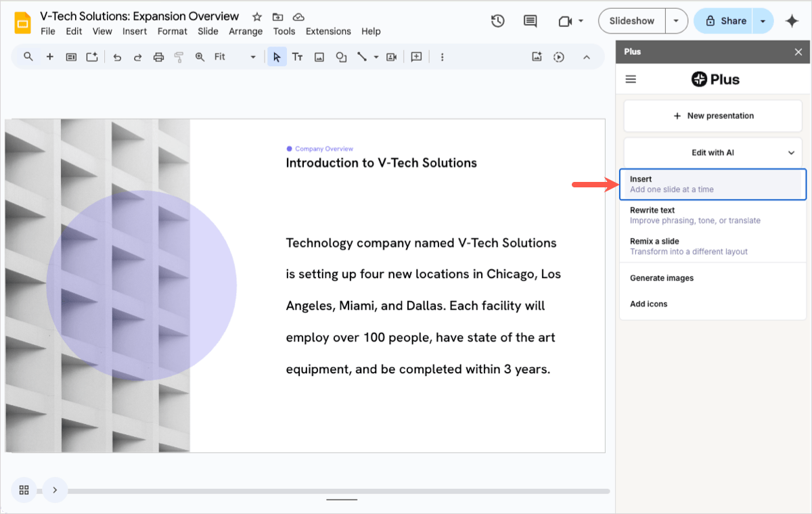Open the Plus sidebar hamburger menu
Screen dimensions: 812x514
631,79
